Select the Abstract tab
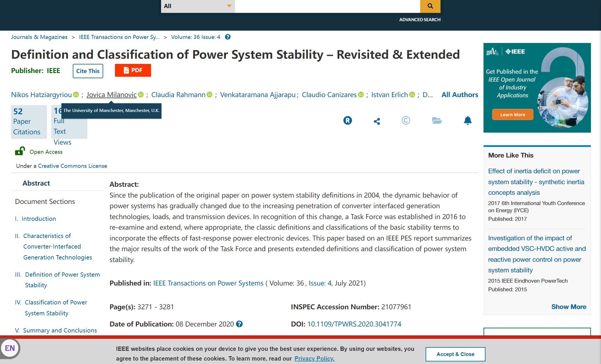601x364 pixels. pyautogui.click(x=36, y=183)
